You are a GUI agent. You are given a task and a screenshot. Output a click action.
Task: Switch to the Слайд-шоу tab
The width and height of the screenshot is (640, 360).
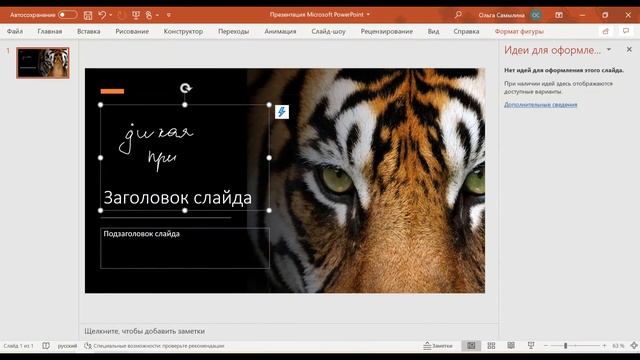[328, 31]
